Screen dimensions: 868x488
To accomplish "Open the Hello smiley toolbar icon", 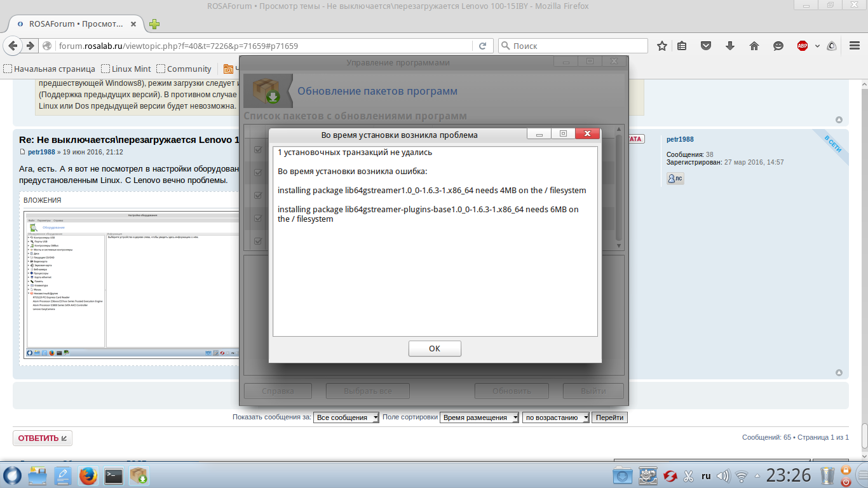I will pyautogui.click(x=778, y=46).
